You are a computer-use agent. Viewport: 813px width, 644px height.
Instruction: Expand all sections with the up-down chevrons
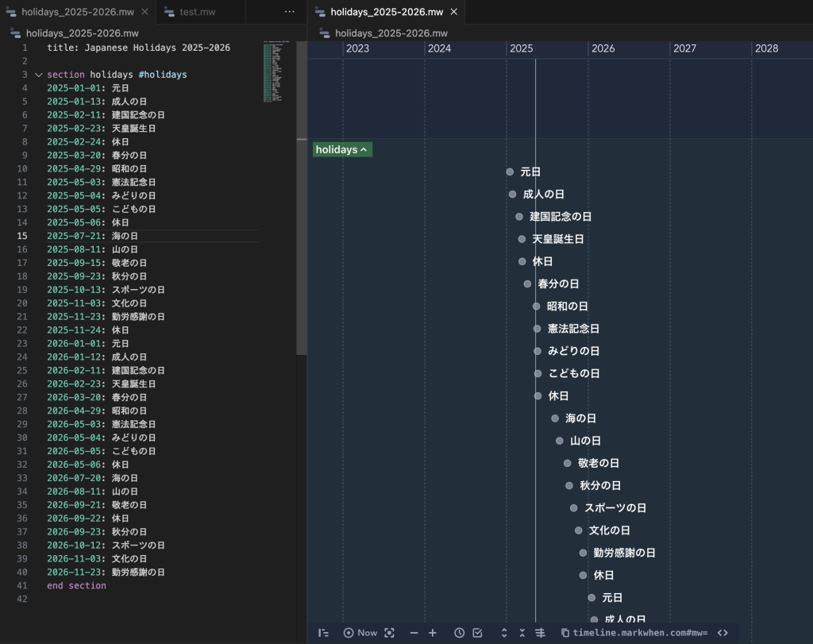[503, 633]
